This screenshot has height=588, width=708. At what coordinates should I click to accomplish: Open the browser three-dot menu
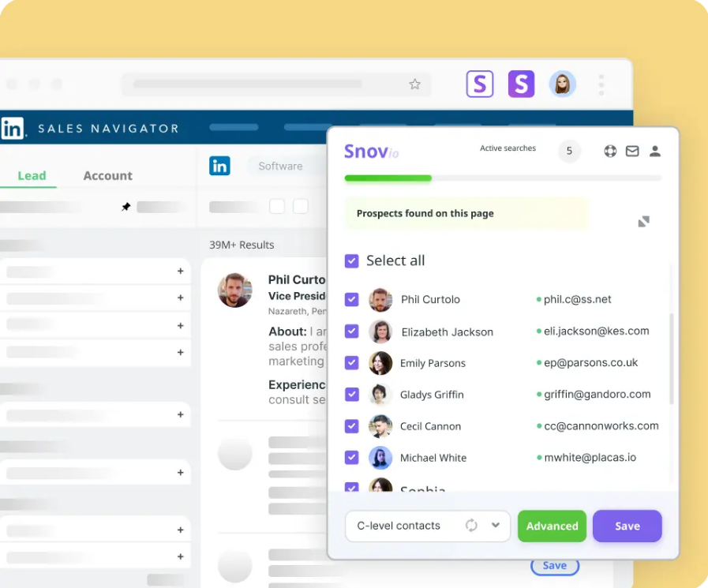(x=601, y=85)
